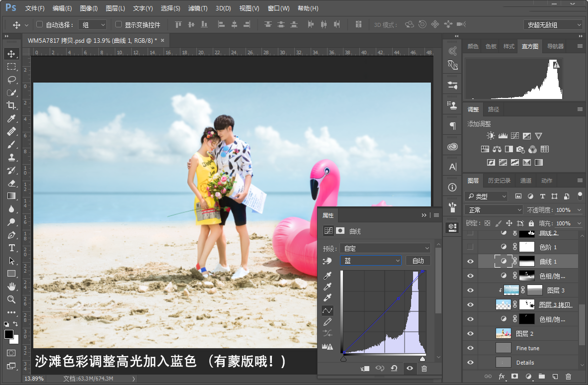Hide the Details layer
This screenshot has height=385, width=588.
(470, 363)
